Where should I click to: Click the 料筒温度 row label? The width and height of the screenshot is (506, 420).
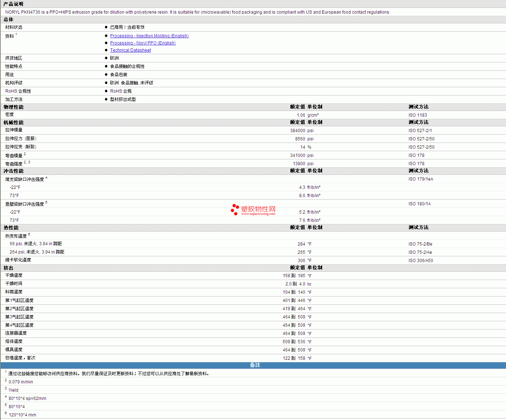click(x=14, y=292)
